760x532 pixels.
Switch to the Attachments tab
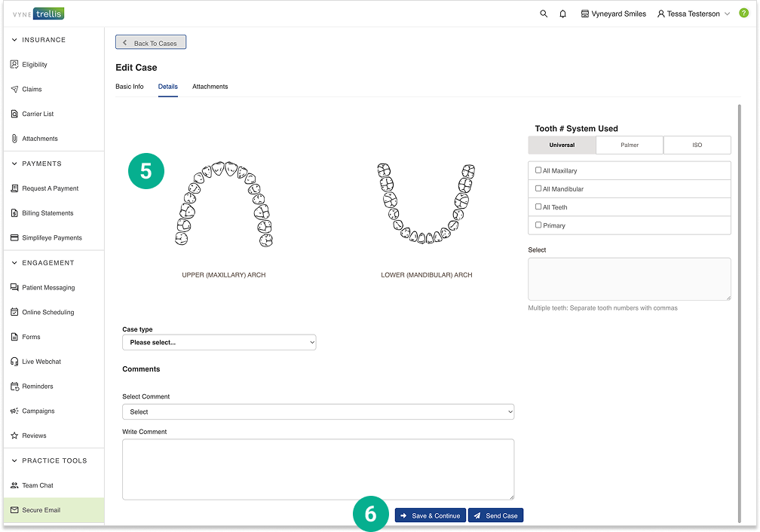click(210, 87)
